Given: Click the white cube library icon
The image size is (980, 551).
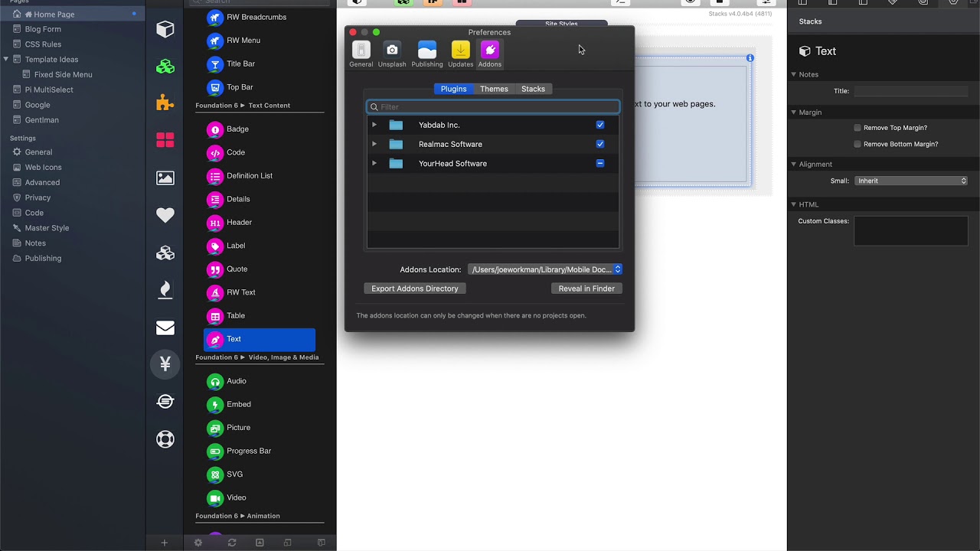Looking at the screenshot, I should point(165,29).
